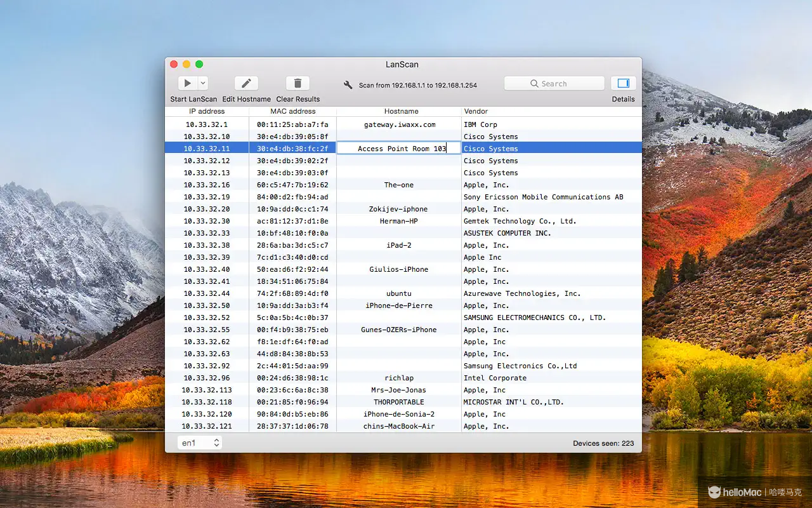The width and height of the screenshot is (812, 508).
Task: Sort by the MAC address column header
Action: 292,111
